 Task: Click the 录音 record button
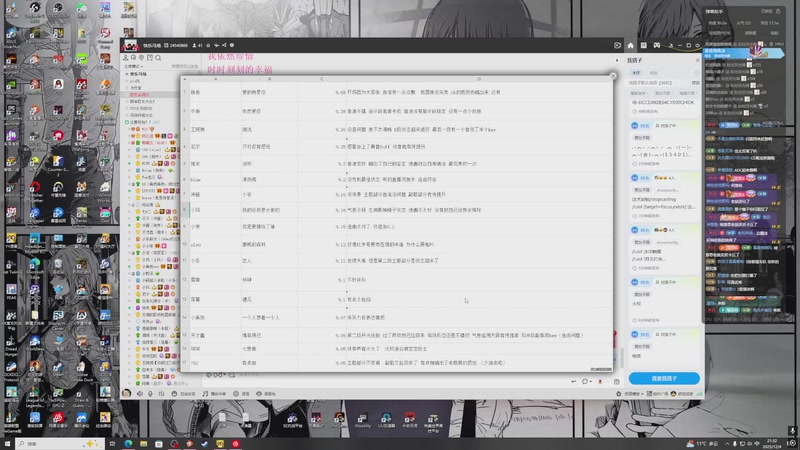tap(242, 393)
